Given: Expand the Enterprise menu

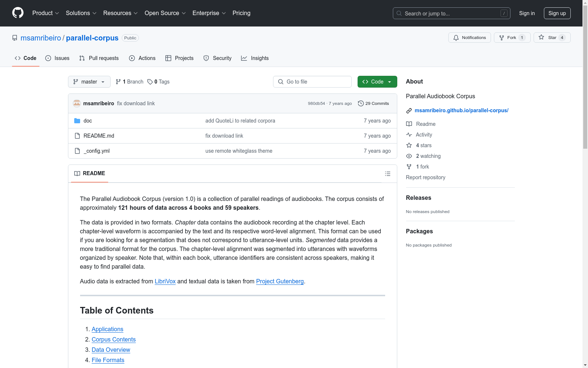Looking at the screenshot, I should click(x=209, y=13).
